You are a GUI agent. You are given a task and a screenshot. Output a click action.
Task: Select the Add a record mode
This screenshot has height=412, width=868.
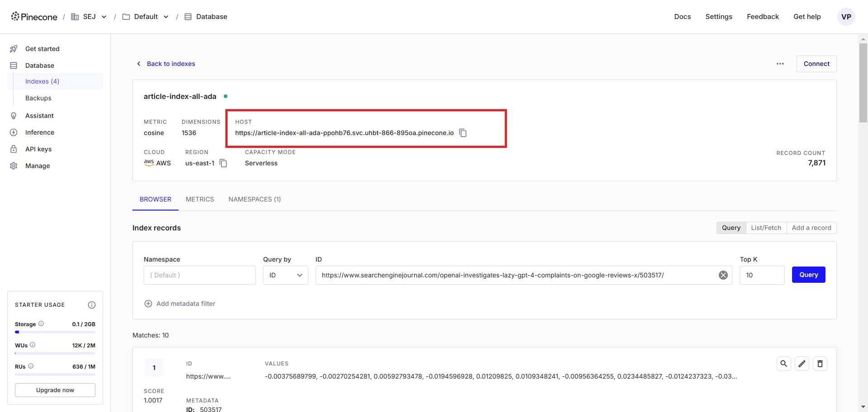pyautogui.click(x=811, y=228)
